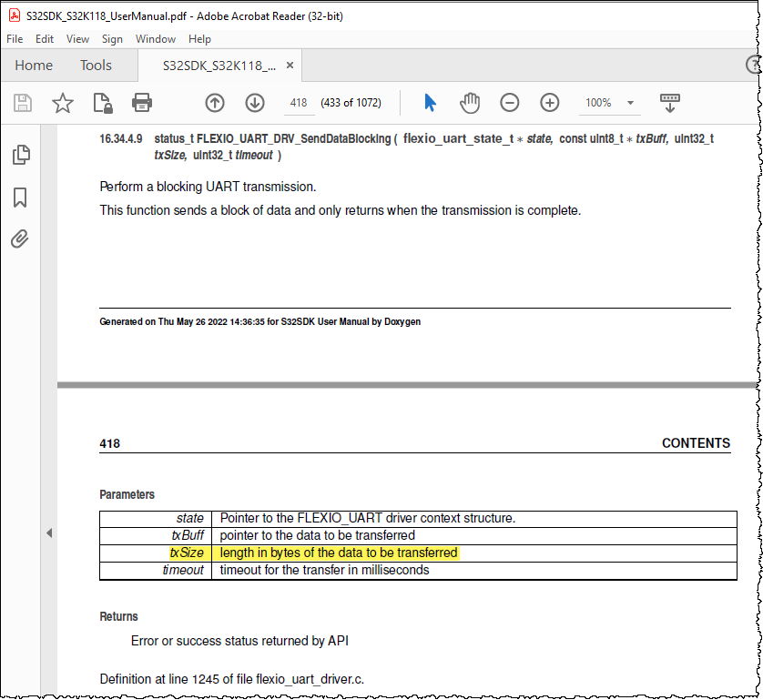763x700 pixels.
Task: Click the page number field showing 418
Action: pyautogui.click(x=299, y=103)
